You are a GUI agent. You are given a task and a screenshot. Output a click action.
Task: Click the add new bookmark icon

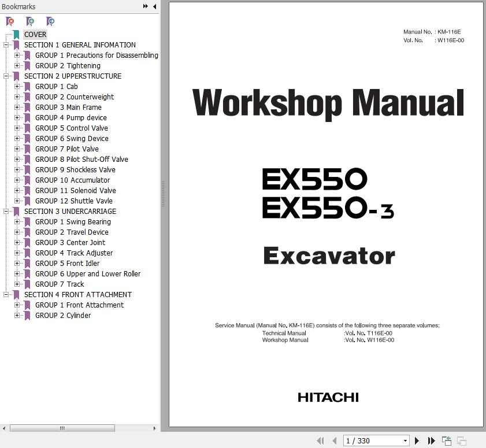pyautogui.click(x=30, y=21)
